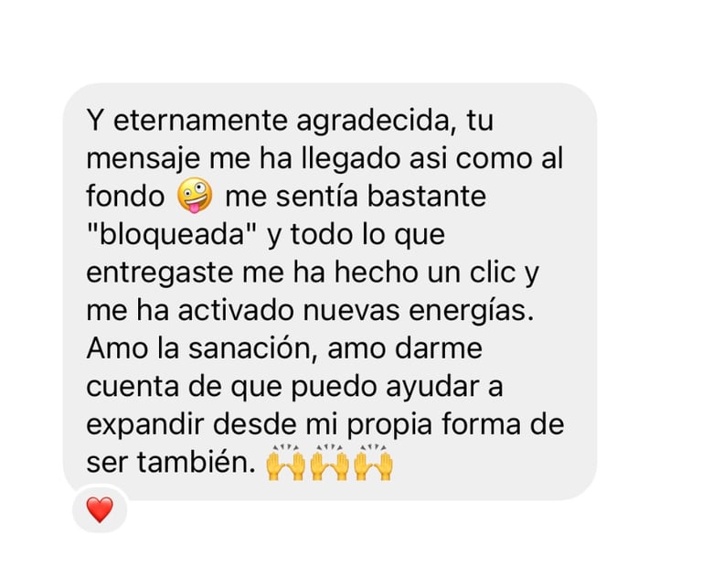Click the first raised hands emoji

[x=285, y=462]
